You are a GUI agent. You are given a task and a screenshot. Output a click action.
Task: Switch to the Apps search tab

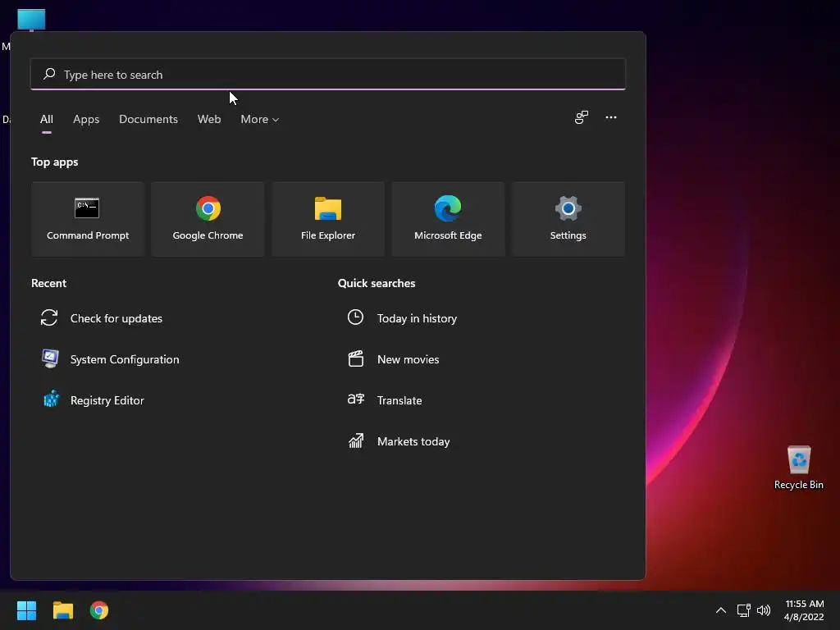[x=86, y=119]
